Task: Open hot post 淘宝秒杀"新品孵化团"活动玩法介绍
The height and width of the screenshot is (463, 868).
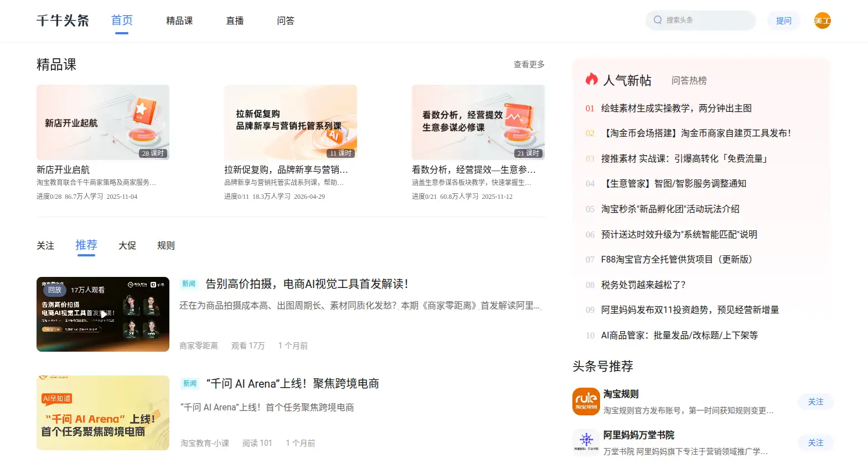Action: tap(670, 209)
